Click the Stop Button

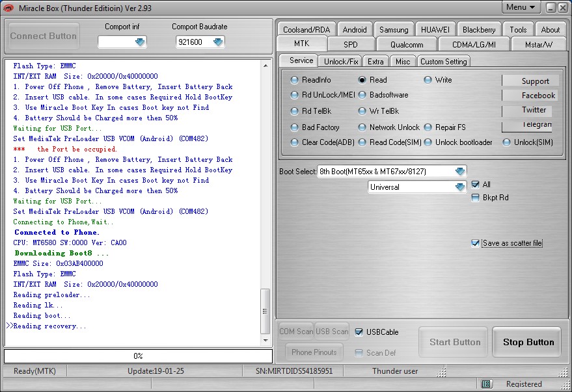pos(526,342)
